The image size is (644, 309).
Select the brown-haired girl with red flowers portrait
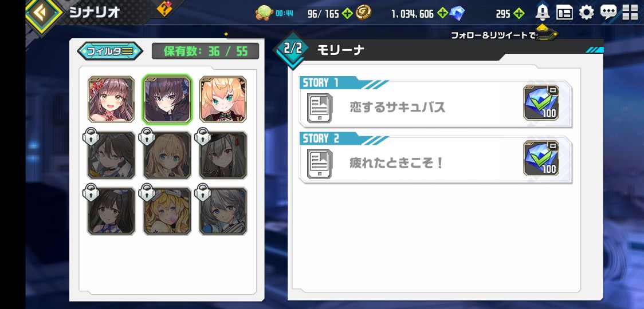tap(111, 100)
